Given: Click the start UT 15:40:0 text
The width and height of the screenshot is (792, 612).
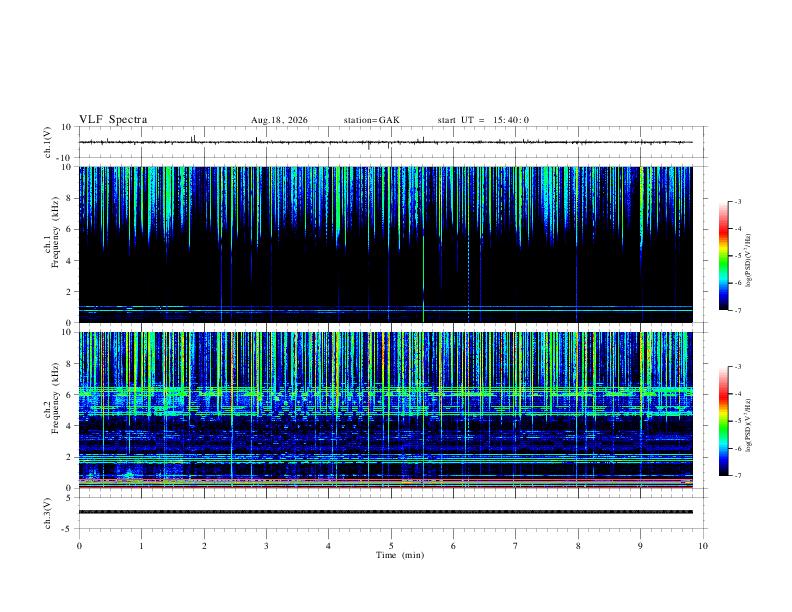Looking at the screenshot, I should [483, 120].
